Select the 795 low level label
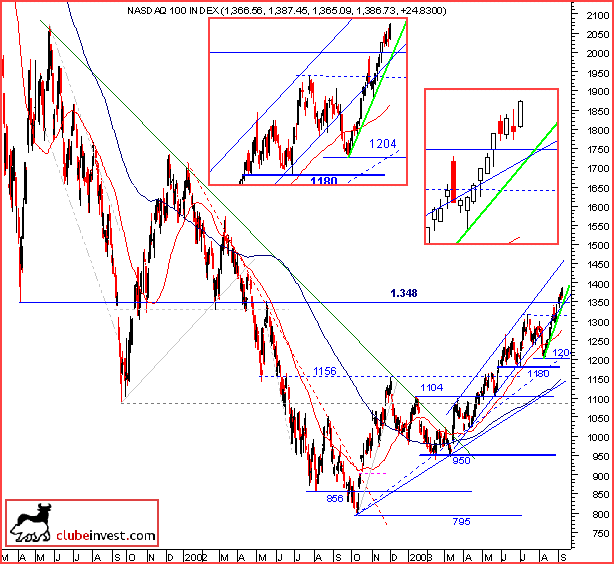614x564 pixels. [x=461, y=521]
